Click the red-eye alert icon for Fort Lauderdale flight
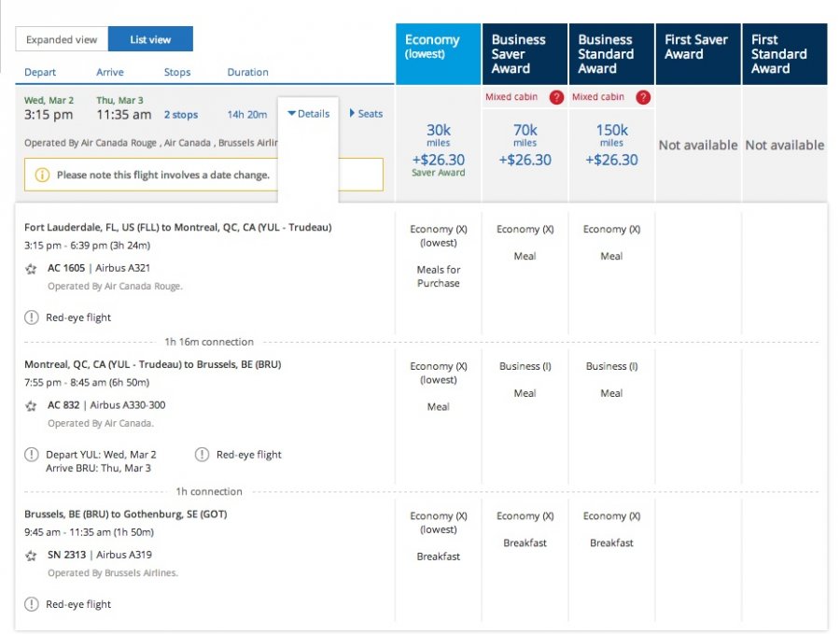Image resolution: width=840 pixels, height=634 pixels. (x=32, y=317)
